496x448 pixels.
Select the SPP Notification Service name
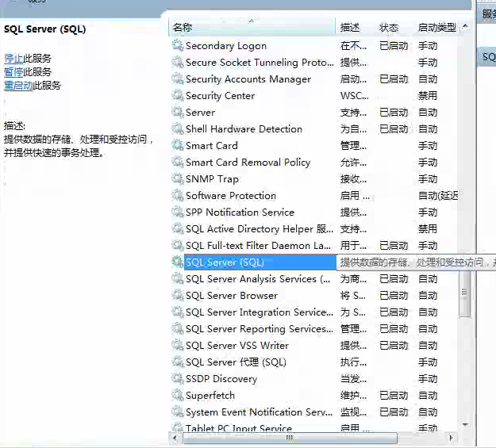point(240,213)
